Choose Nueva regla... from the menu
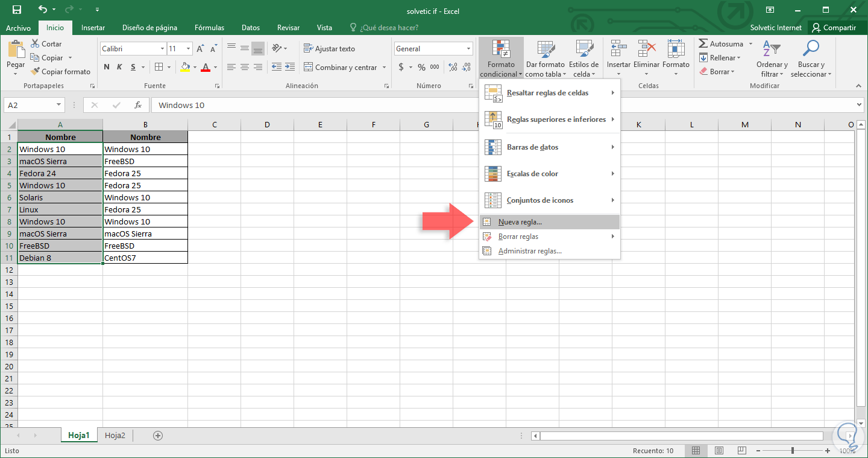The image size is (868, 458). (549, 222)
